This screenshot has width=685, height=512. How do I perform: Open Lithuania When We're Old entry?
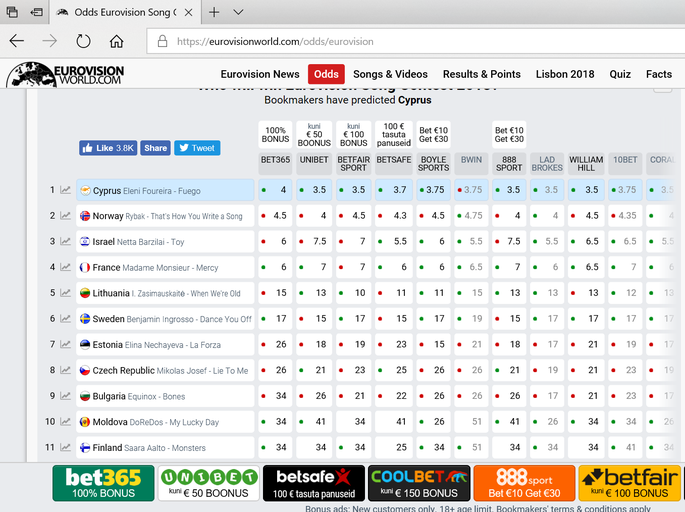(165, 293)
